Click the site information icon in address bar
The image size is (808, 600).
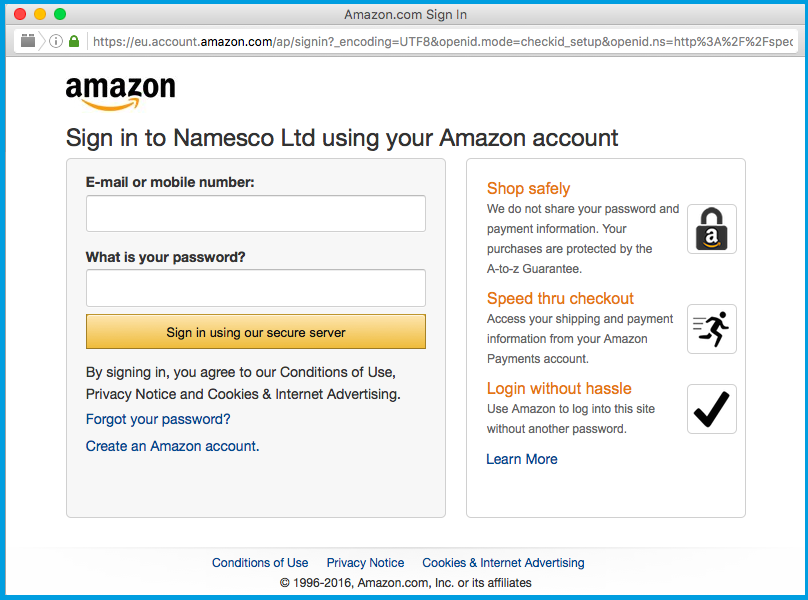tap(56, 41)
